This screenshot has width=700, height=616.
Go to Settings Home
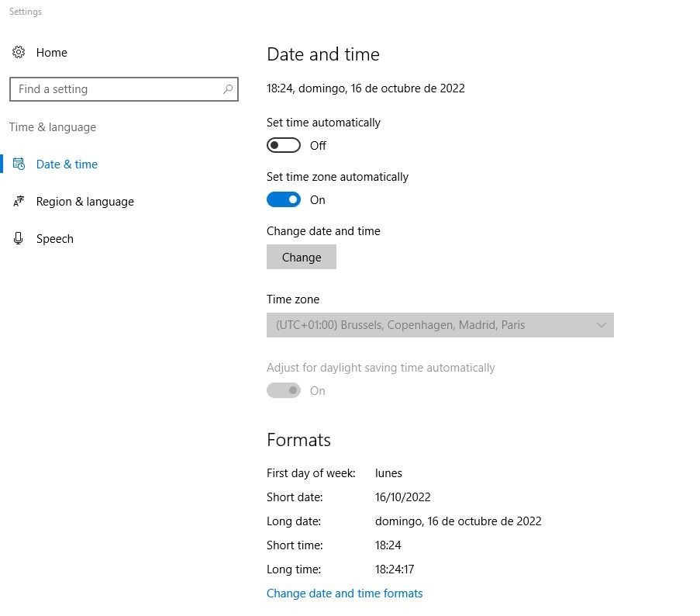coord(51,53)
